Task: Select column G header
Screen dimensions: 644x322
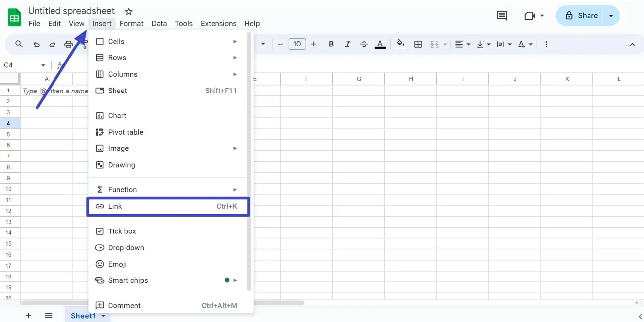Action: 359,79
